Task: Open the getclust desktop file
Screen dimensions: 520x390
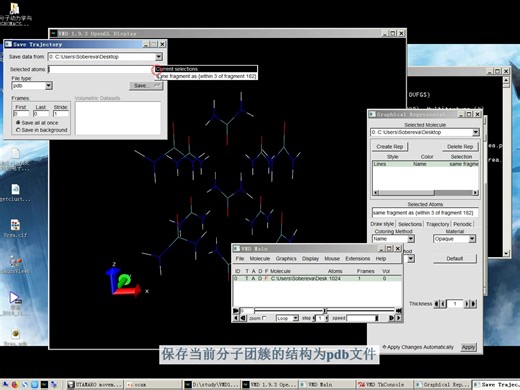Action: coord(15,192)
